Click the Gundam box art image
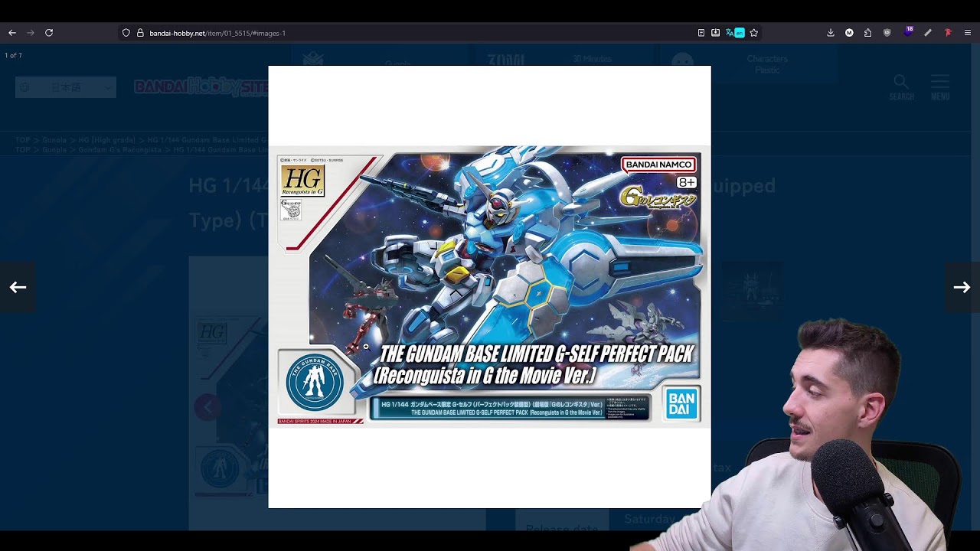 pyautogui.click(x=489, y=286)
